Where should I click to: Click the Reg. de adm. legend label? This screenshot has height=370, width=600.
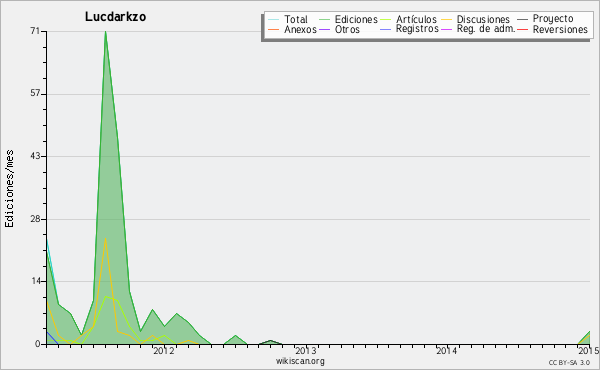(486, 29)
